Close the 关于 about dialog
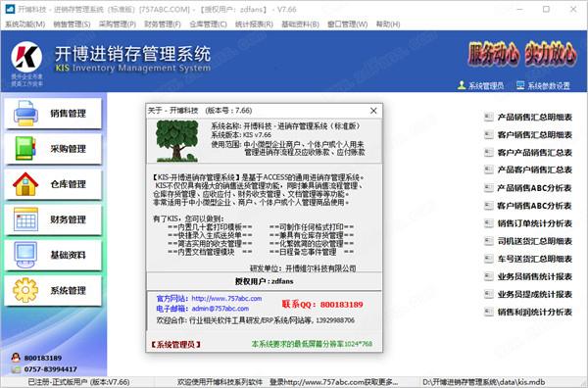The width and height of the screenshot is (588, 388). coord(373,111)
